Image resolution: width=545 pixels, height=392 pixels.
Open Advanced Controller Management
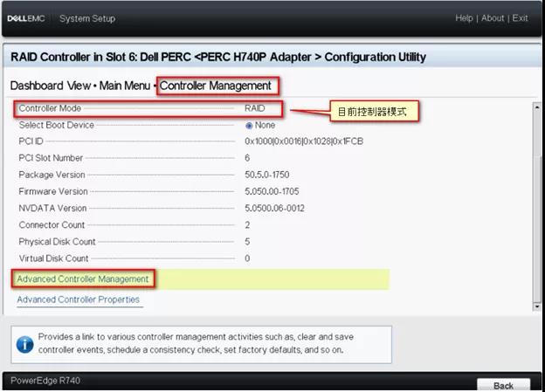coord(83,279)
